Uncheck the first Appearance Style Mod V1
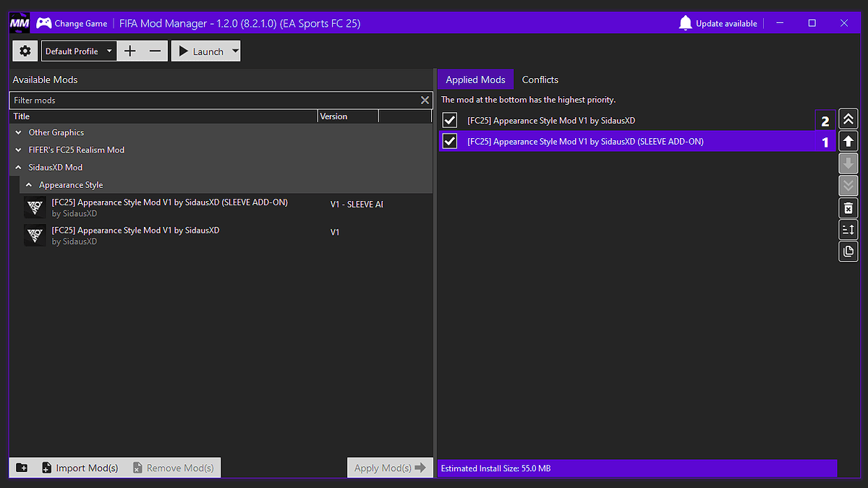Screen dimensions: 868x488 450,121
